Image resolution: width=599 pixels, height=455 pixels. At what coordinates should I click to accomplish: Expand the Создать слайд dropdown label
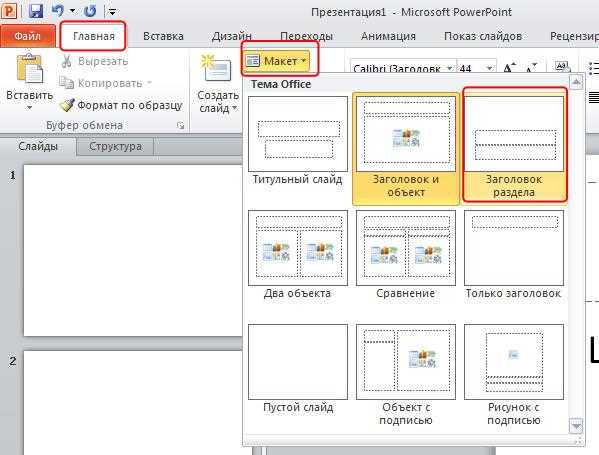(x=218, y=102)
